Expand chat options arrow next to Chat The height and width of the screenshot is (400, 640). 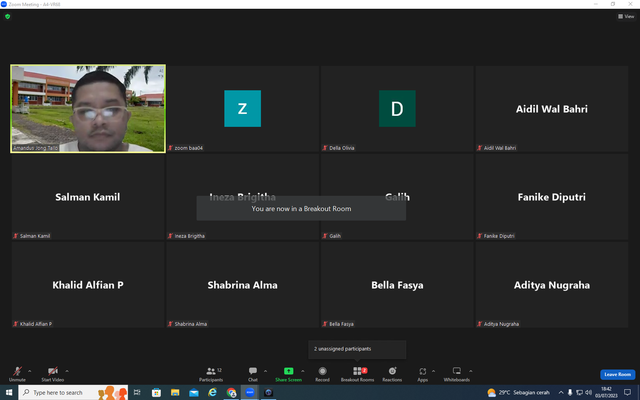point(265,371)
